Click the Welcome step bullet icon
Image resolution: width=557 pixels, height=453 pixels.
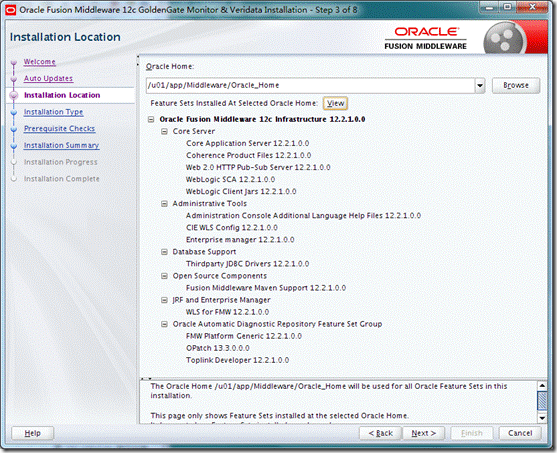pyautogui.click(x=14, y=63)
